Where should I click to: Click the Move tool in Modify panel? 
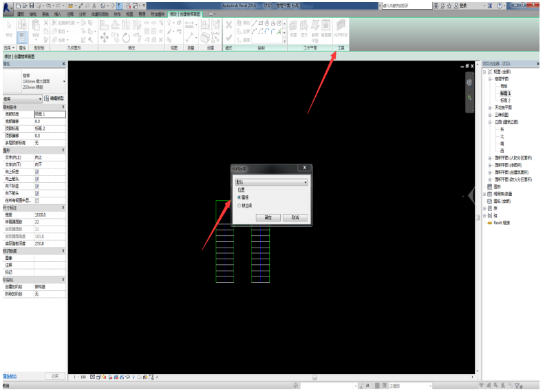tap(105, 38)
